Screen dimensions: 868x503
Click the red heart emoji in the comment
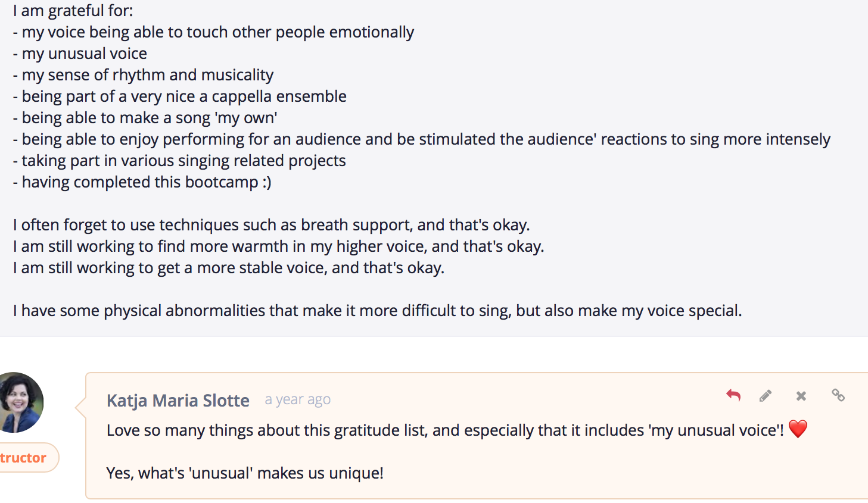[x=798, y=429]
